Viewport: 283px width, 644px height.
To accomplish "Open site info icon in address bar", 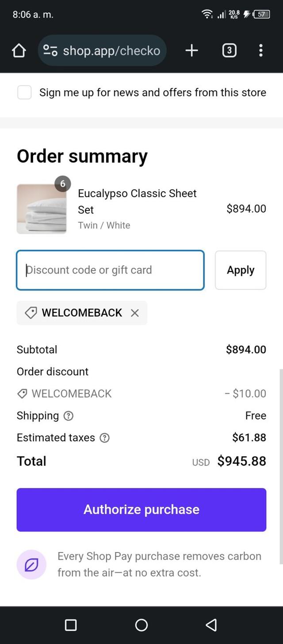I will pyautogui.click(x=50, y=51).
